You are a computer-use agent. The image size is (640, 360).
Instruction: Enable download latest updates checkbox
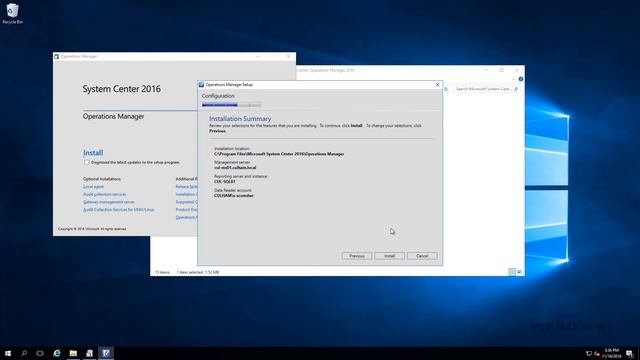87,162
